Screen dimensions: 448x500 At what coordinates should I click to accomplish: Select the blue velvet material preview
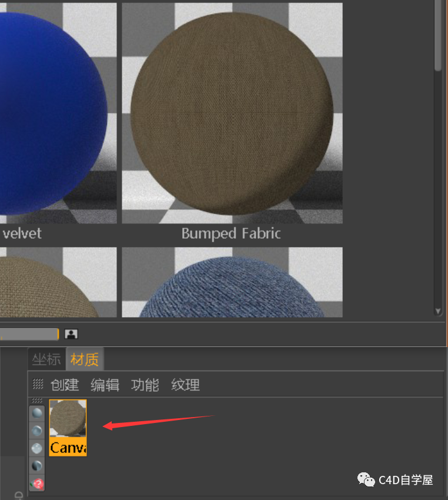[58, 113]
